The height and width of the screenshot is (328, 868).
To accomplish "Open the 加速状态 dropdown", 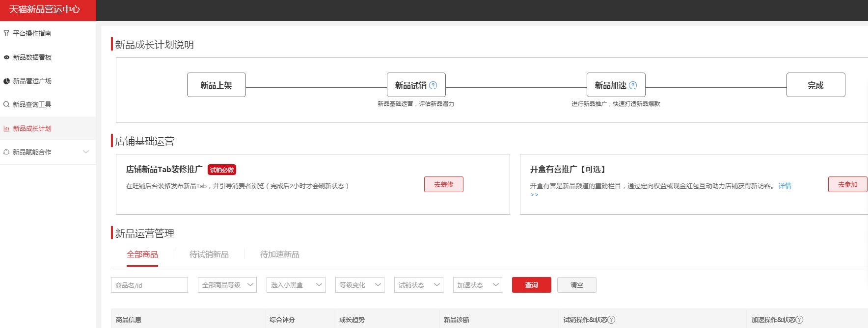I will 477,285.
